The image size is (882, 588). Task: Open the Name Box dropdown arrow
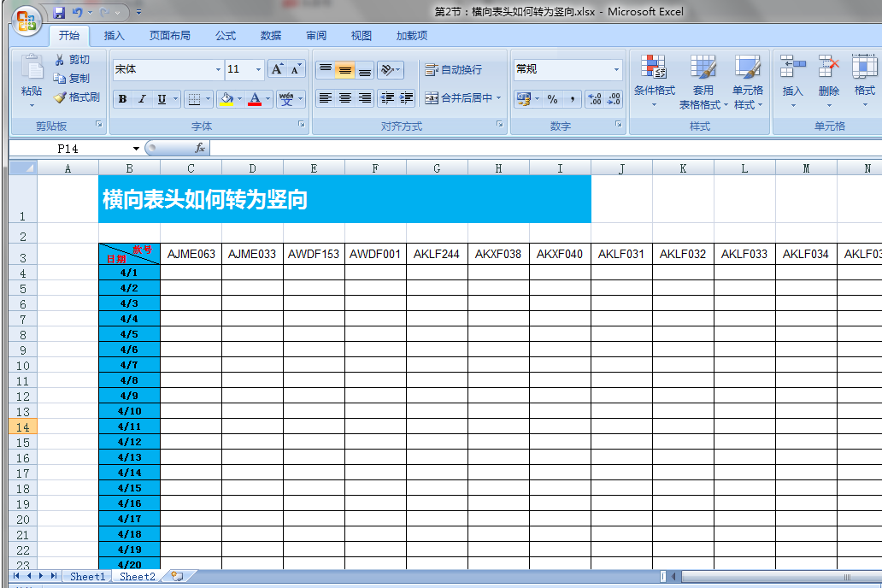[136, 149]
